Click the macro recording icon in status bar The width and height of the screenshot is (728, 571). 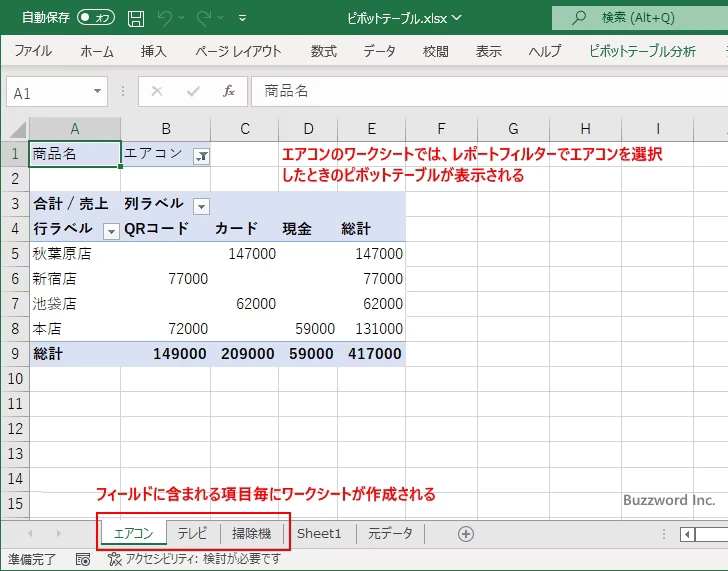click(x=83, y=560)
